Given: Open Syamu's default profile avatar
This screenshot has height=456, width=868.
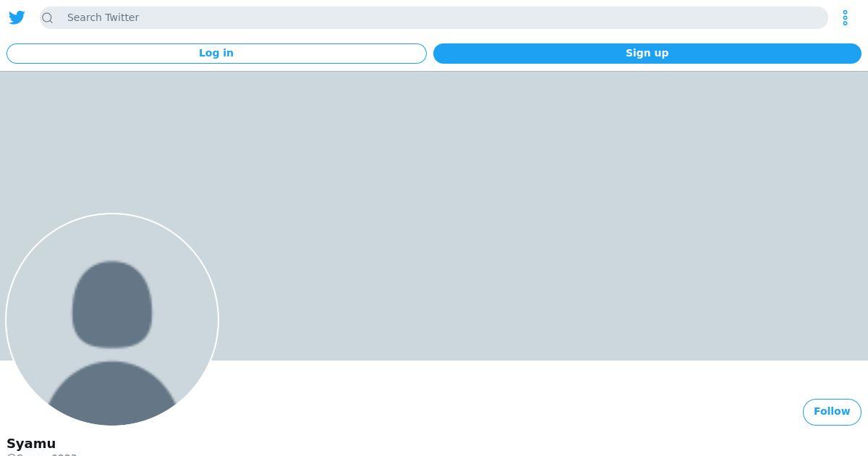Looking at the screenshot, I should tap(112, 319).
